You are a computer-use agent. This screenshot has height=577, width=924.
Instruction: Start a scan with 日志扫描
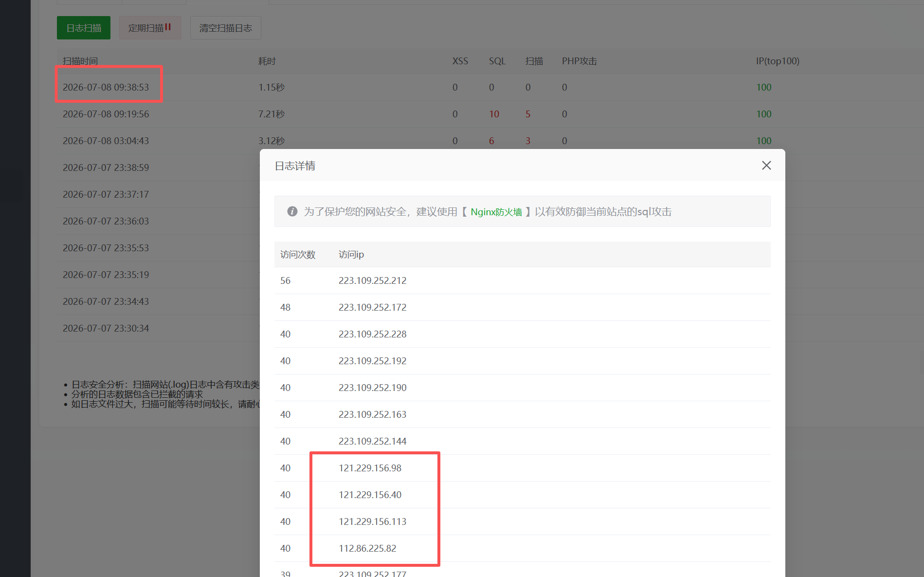click(84, 28)
